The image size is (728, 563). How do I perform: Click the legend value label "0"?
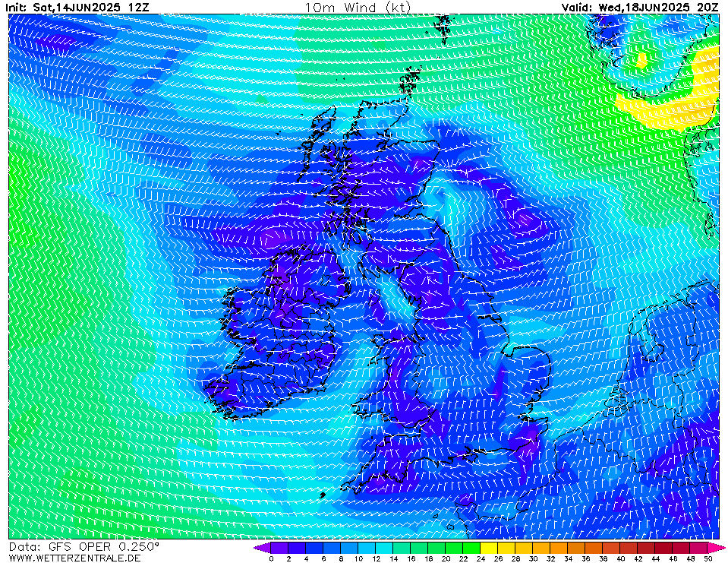271,558
